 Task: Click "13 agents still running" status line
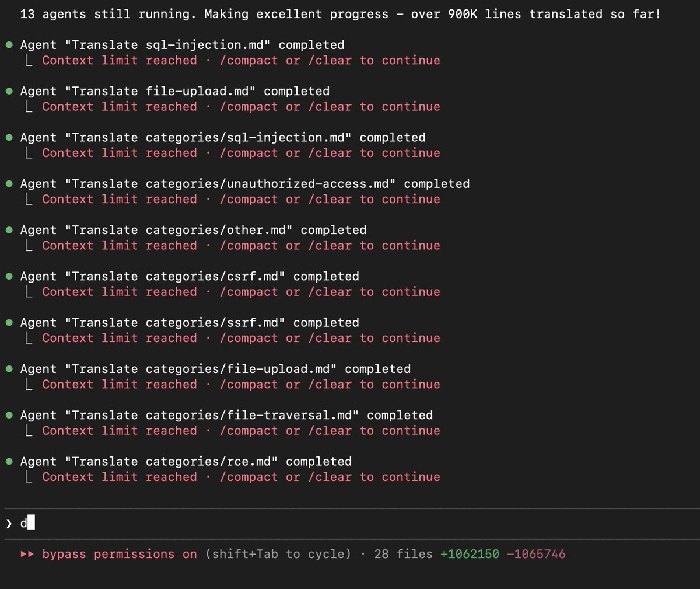pos(341,14)
